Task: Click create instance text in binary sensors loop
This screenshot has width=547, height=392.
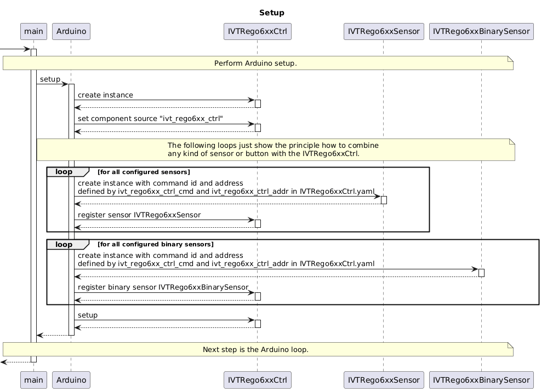Action: (x=226, y=260)
